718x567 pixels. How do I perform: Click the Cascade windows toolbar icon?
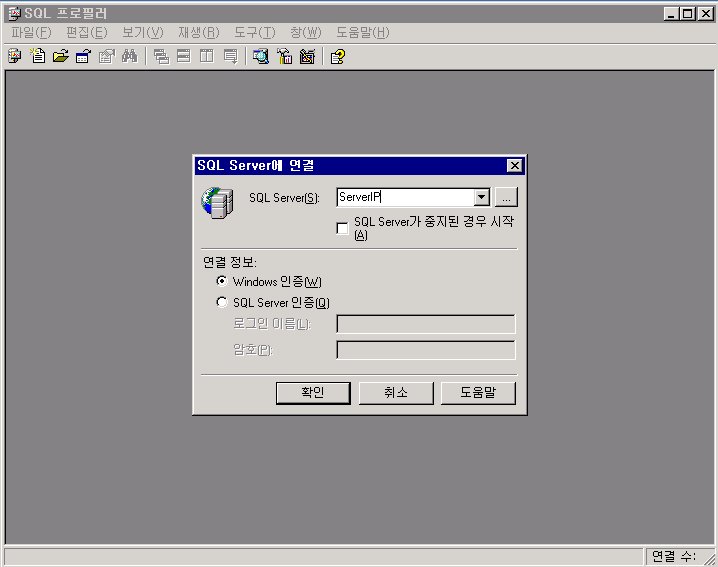tap(161, 56)
